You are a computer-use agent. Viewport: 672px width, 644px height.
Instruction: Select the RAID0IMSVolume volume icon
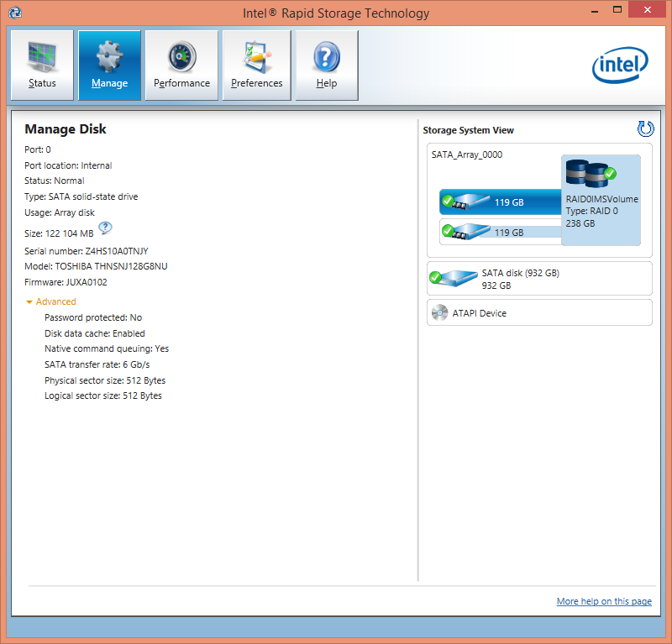click(591, 173)
